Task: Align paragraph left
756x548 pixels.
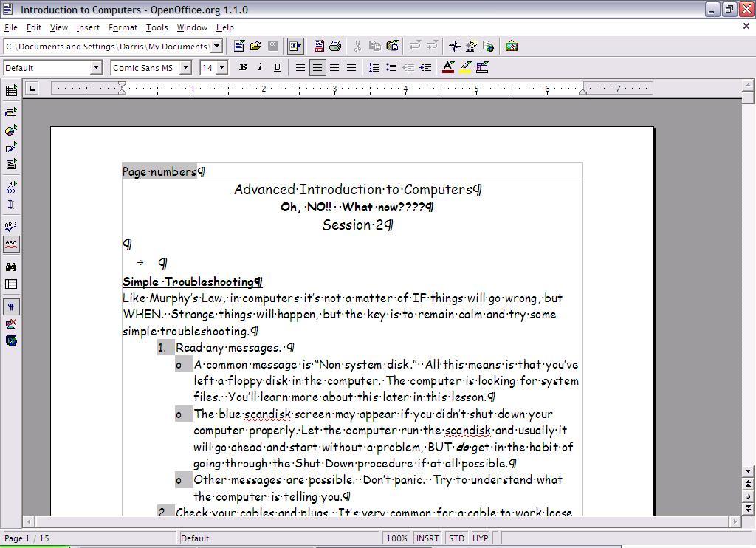Action: (300, 67)
